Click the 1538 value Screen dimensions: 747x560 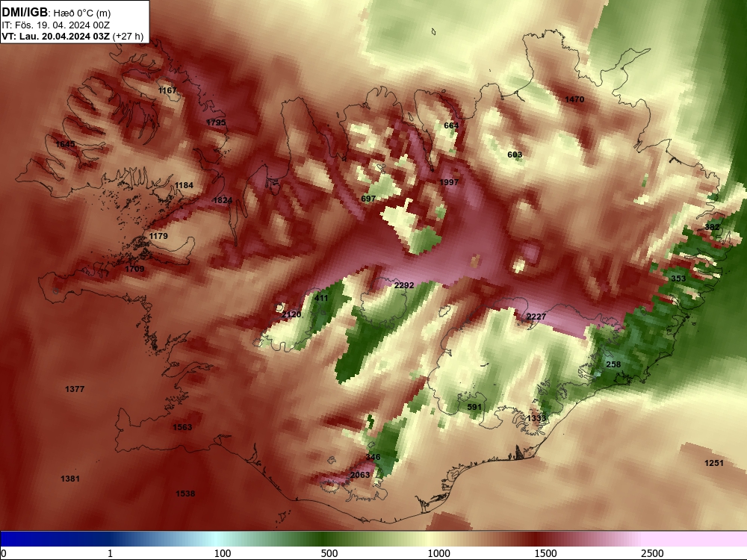pos(185,494)
